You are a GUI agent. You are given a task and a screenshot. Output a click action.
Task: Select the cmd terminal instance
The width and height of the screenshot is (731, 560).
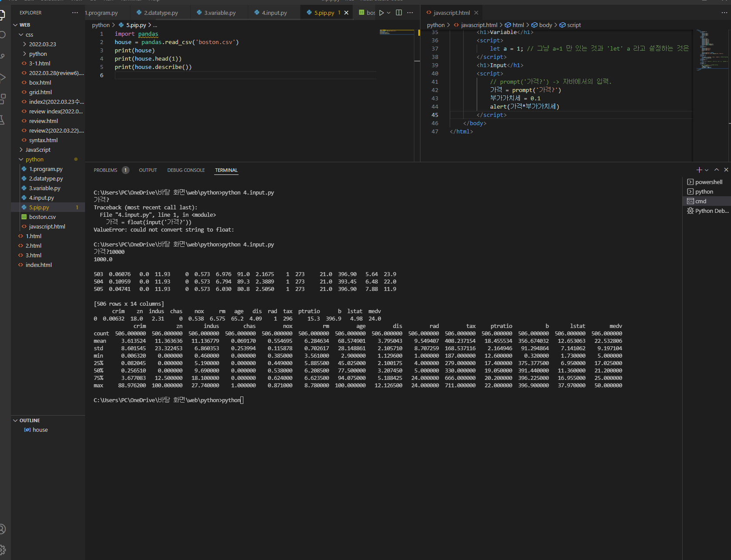(x=706, y=201)
